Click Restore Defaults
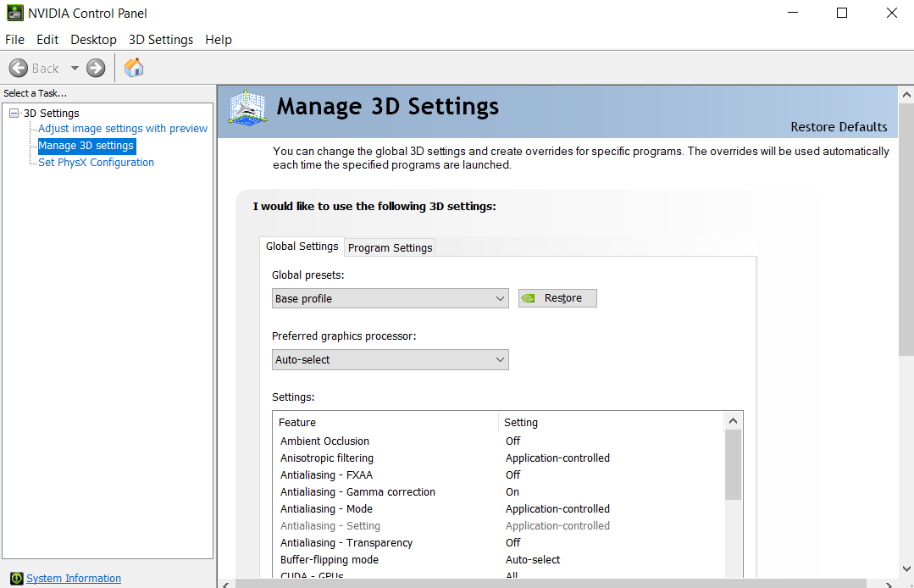This screenshot has height=588, width=914. coord(839,127)
